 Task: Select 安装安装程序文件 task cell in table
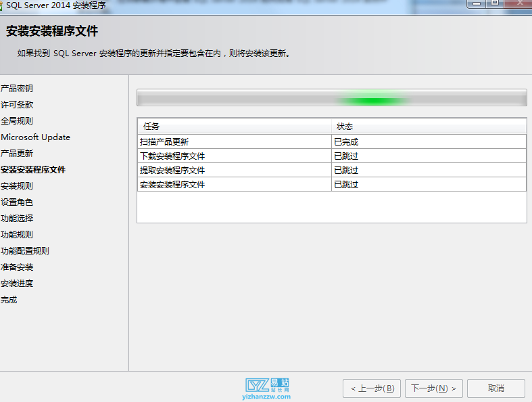coord(235,185)
